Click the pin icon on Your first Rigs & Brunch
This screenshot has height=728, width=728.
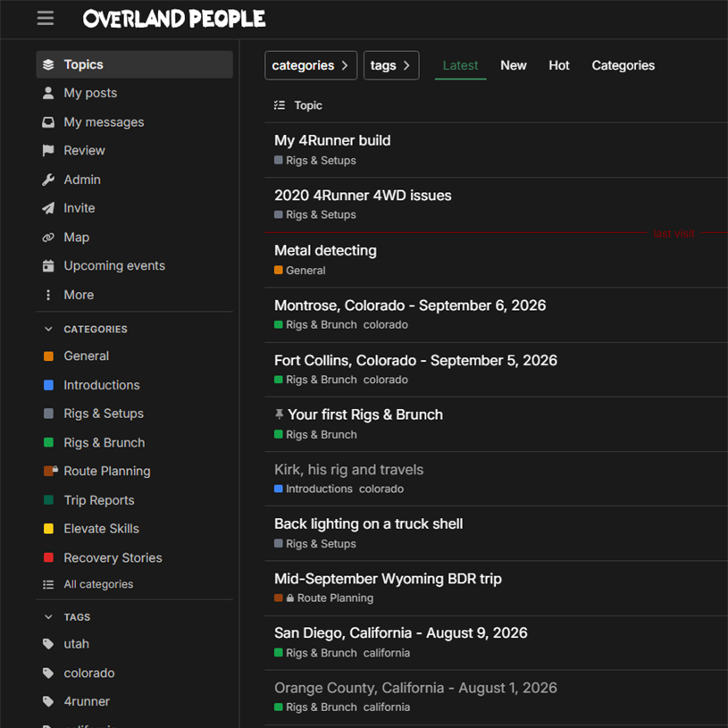coord(279,414)
